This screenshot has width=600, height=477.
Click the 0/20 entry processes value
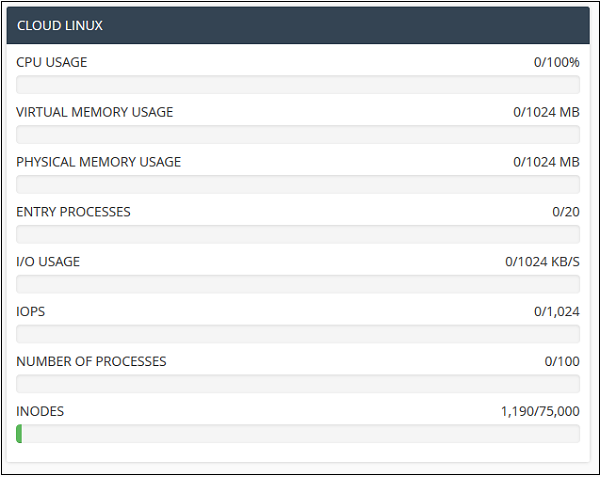pos(565,212)
